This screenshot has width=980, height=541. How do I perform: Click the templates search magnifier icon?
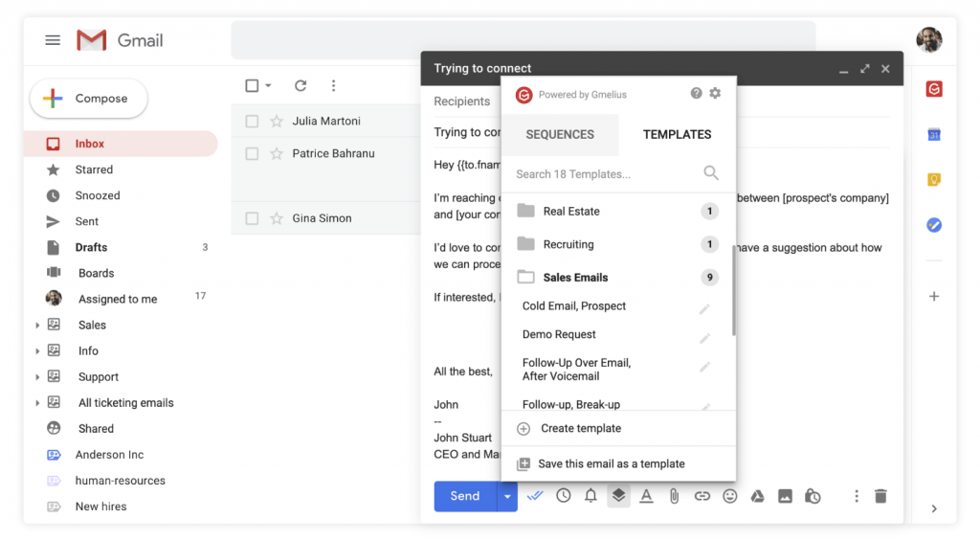tap(711, 173)
